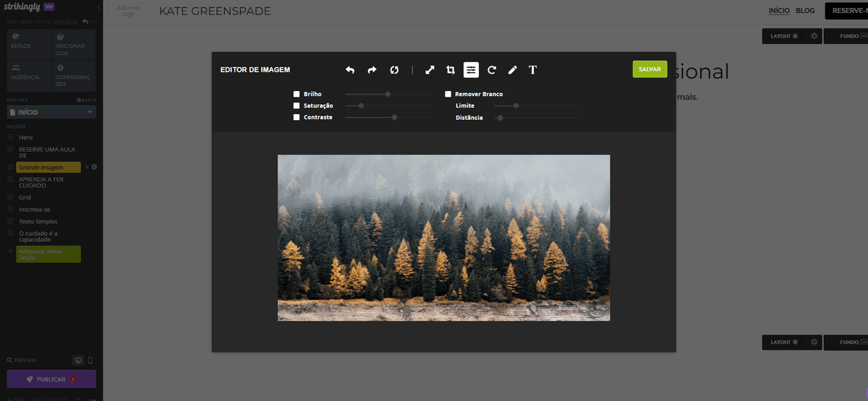Image resolution: width=868 pixels, height=401 pixels.
Task: Click Adicionar Nova Seção button
Action: tap(48, 254)
